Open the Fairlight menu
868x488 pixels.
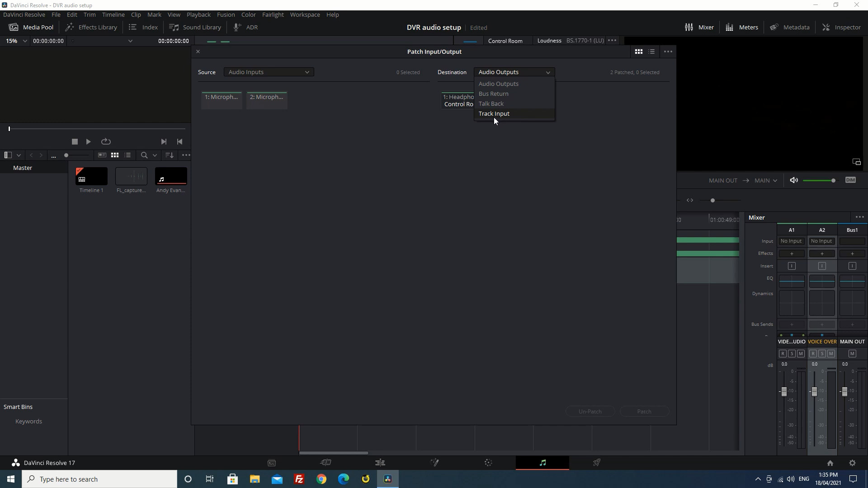pos(273,14)
